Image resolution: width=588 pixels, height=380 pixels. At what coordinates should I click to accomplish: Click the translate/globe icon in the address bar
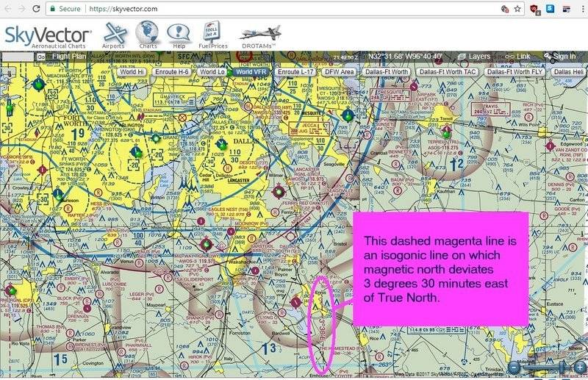click(x=505, y=9)
